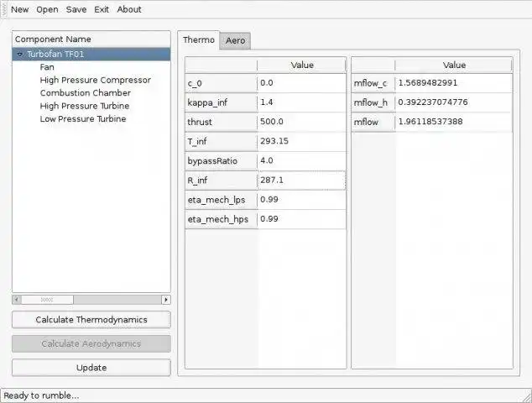Click the horizontal scrollbar thumb
532x403 pixels.
click(x=47, y=300)
